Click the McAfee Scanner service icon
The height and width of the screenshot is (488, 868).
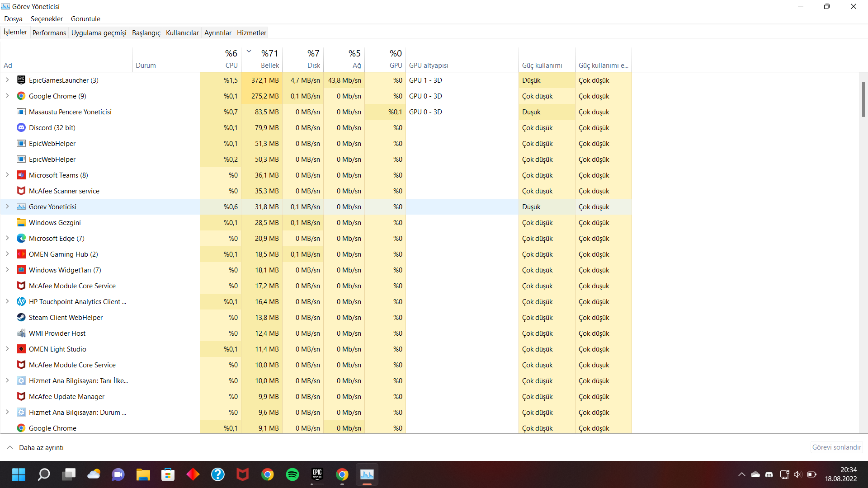coord(21,191)
